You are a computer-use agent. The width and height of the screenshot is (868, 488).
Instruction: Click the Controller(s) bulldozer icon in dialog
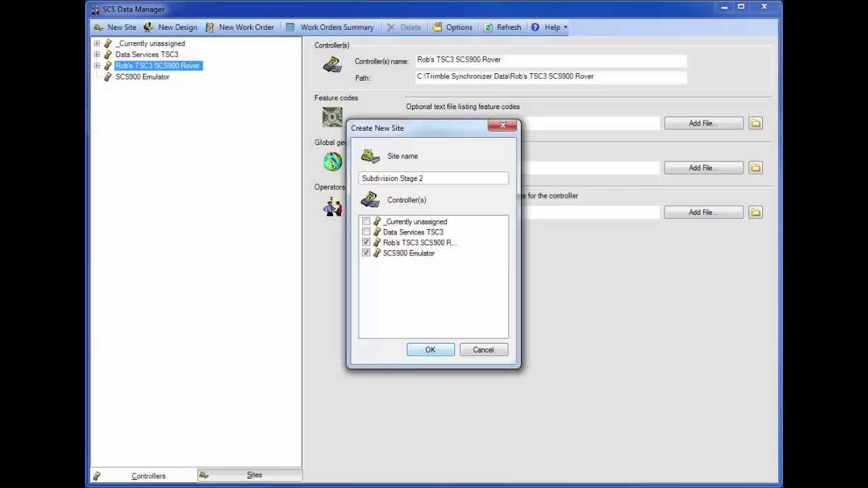point(370,200)
